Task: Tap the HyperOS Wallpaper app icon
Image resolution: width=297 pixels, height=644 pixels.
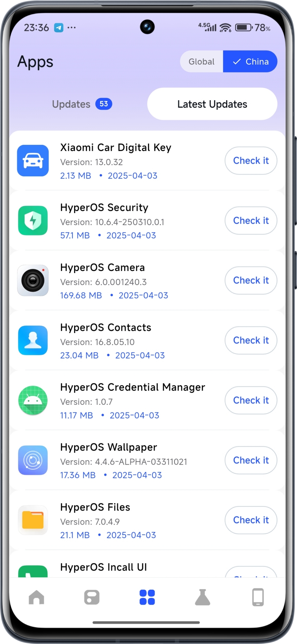Action: click(33, 460)
